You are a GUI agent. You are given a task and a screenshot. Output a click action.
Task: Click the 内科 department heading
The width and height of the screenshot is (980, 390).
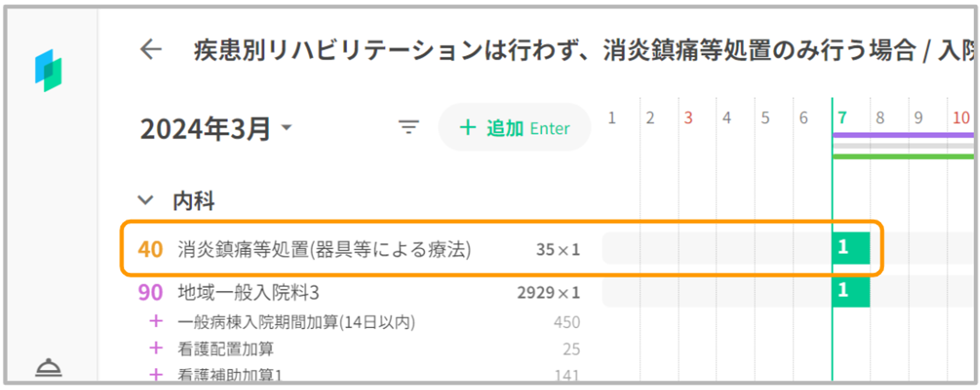pos(194,201)
